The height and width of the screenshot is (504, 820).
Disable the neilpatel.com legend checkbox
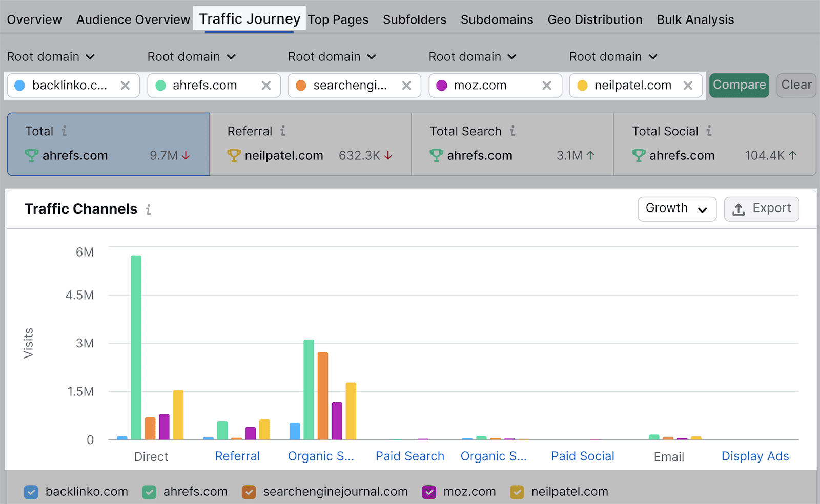[x=518, y=492]
